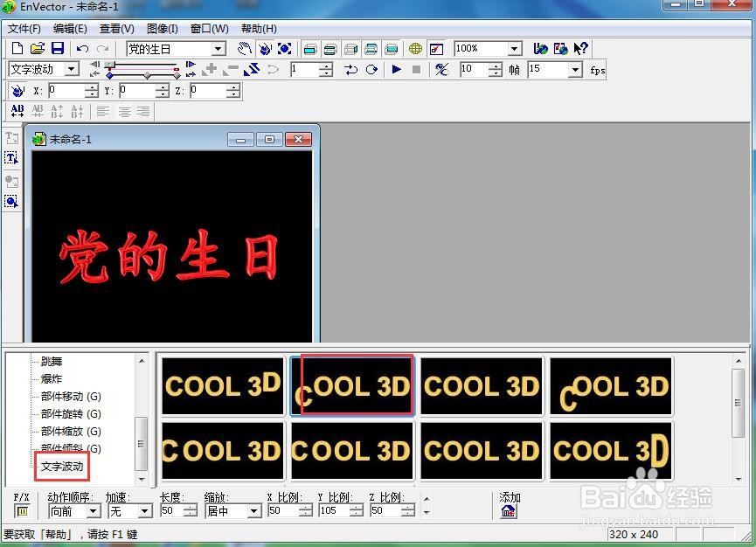The height and width of the screenshot is (547, 756).
Task: Toggle ping-pong playback mode icon
Action: [351, 70]
